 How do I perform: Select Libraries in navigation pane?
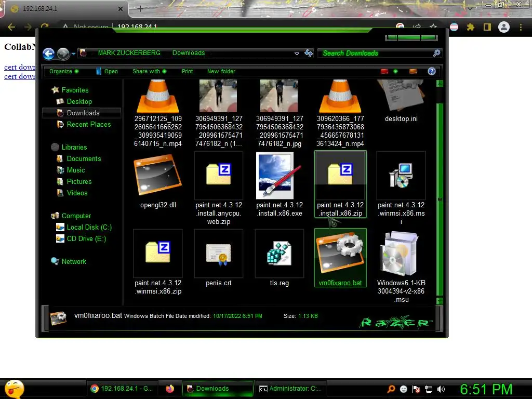pos(74,147)
